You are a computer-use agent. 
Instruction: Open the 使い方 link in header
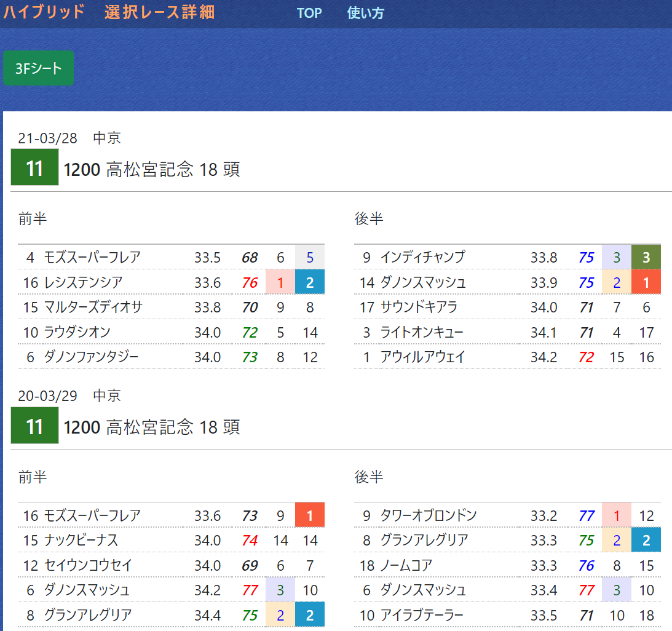click(366, 14)
